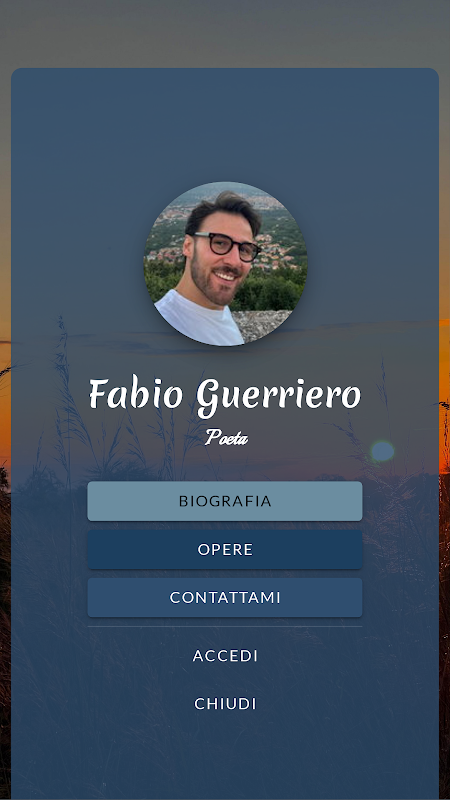Close the menu with Chiudi
This screenshot has height=800, width=450.
pos(225,704)
